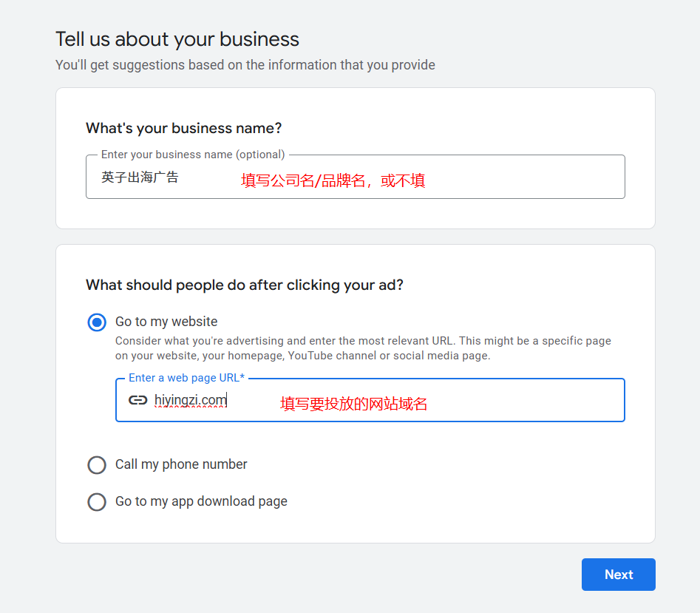
Task: Click the "Consider what you're advertising" help text
Action: (x=363, y=348)
